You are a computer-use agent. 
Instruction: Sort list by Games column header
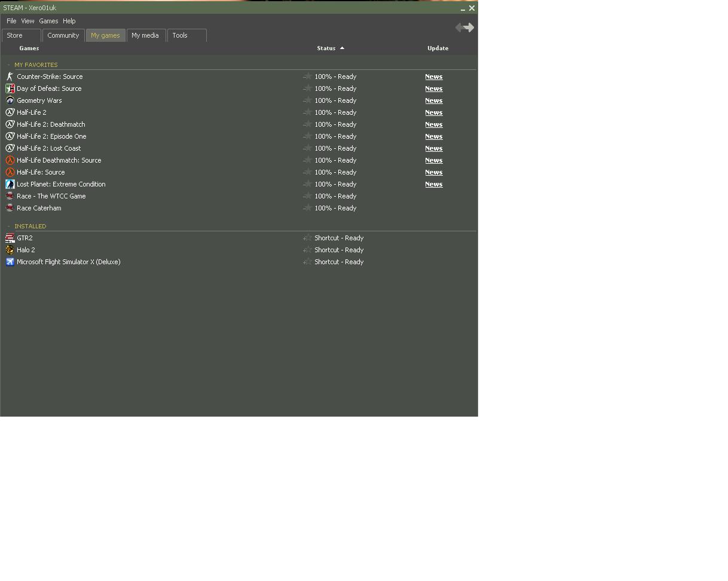pos(29,48)
